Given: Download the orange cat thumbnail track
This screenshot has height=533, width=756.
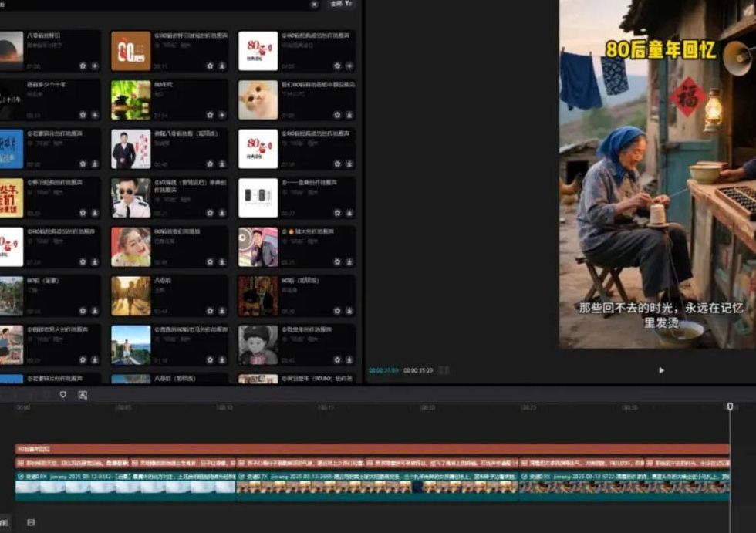Looking at the screenshot, I should tap(349, 114).
